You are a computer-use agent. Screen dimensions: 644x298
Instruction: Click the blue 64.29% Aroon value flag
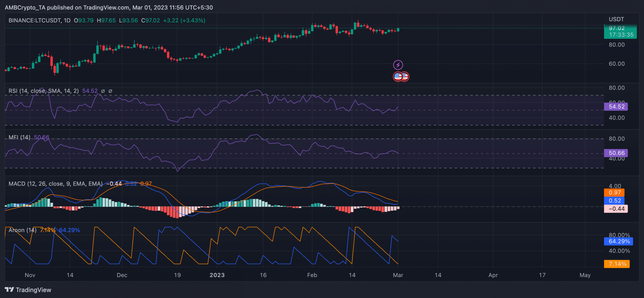pyautogui.click(x=618, y=241)
